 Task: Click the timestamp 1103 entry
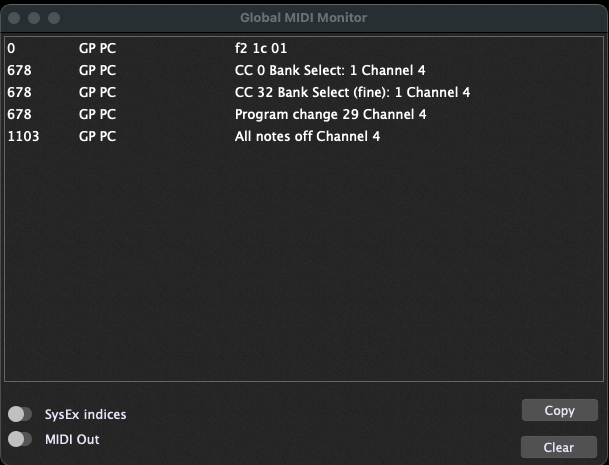[23, 136]
